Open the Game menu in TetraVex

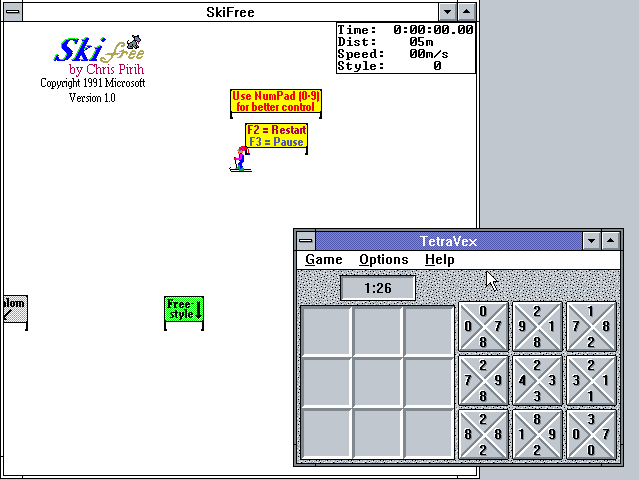(x=324, y=260)
